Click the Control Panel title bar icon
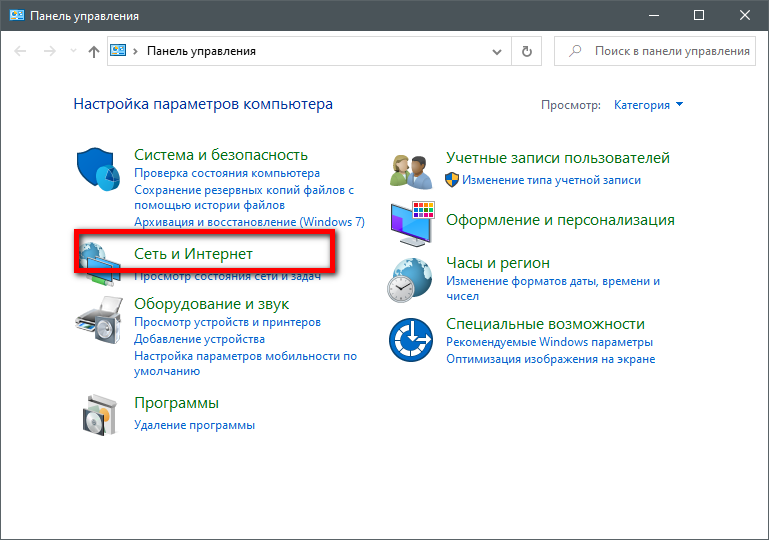The width and height of the screenshot is (769, 540). pos(17,15)
